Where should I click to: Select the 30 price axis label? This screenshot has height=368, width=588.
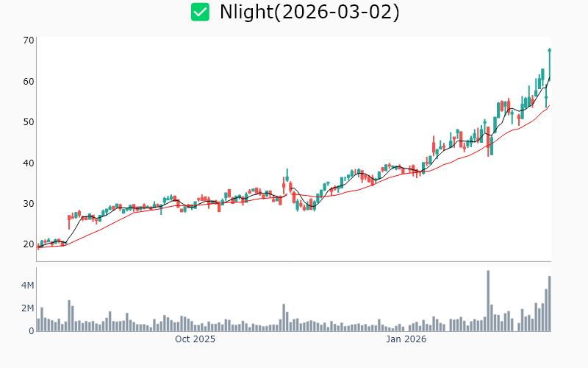click(29, 204)
